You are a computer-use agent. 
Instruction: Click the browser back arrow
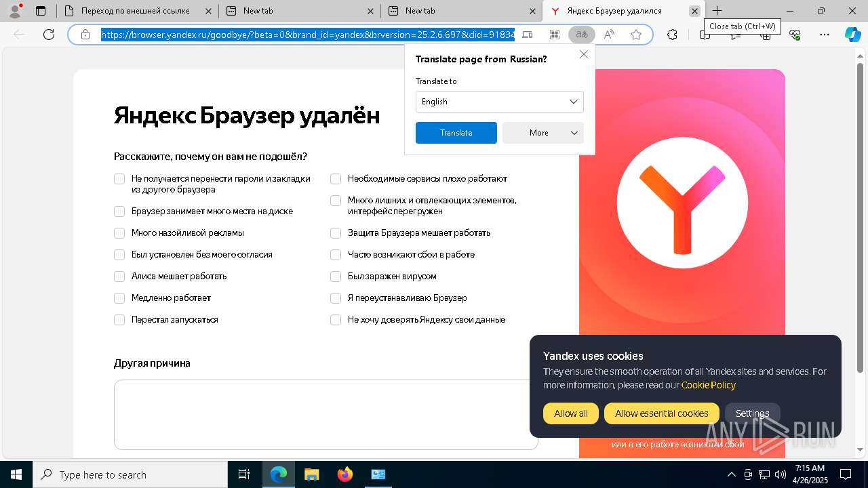[19, 35]
